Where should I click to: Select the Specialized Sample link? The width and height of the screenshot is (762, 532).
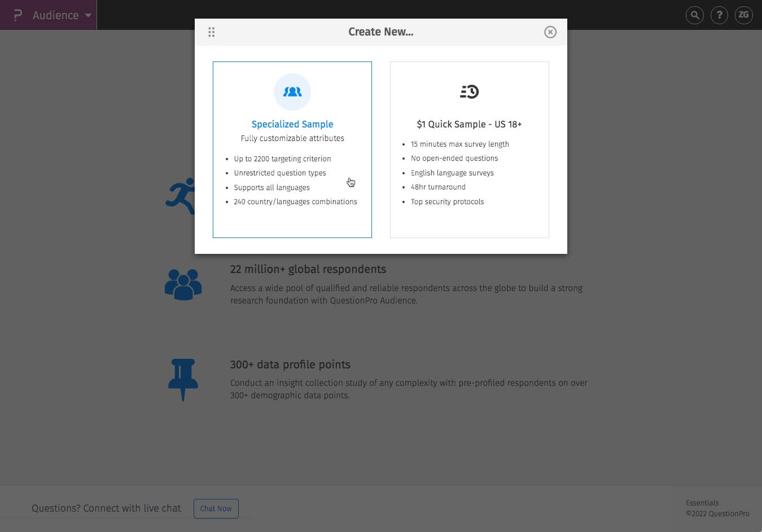292,124
